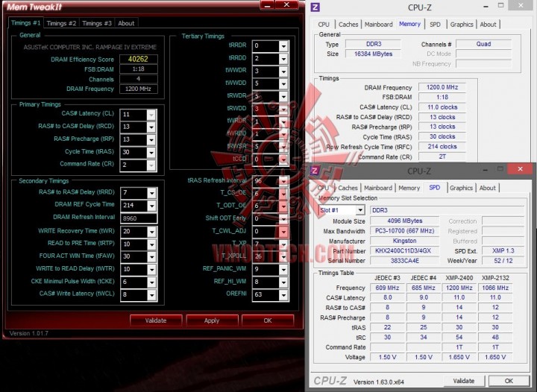Click the Size 16384 MBytes value
The width and height of the screenshot is (537, 392).
click(x=374, y=54)
